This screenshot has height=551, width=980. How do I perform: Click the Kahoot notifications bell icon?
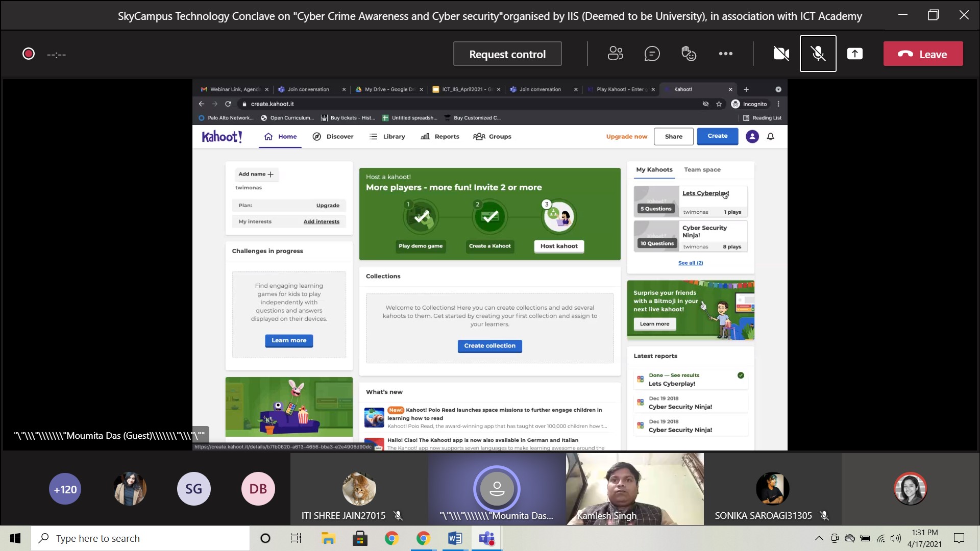(x=771, y=136)
